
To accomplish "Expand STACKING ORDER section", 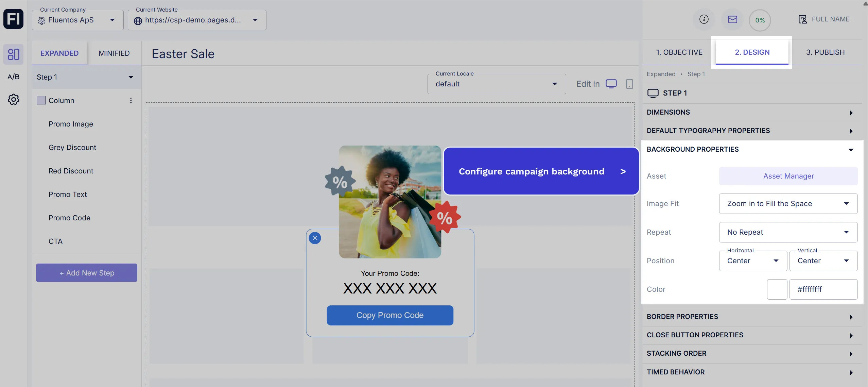I will coord(752,354).
